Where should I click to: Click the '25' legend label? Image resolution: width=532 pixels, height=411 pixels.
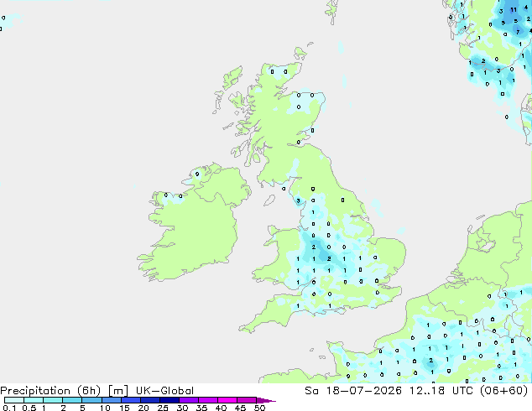[163, 408]
